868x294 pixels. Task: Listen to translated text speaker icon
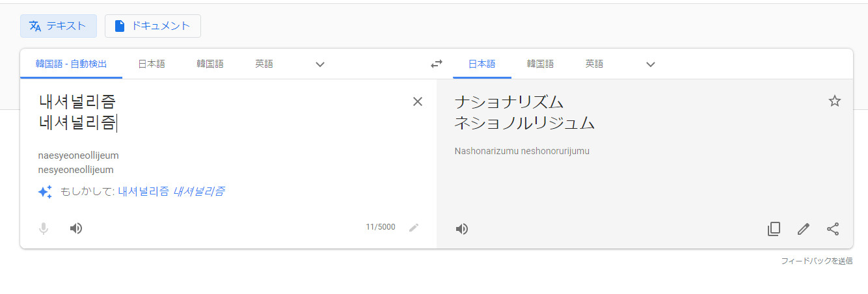tap(462, 229)
